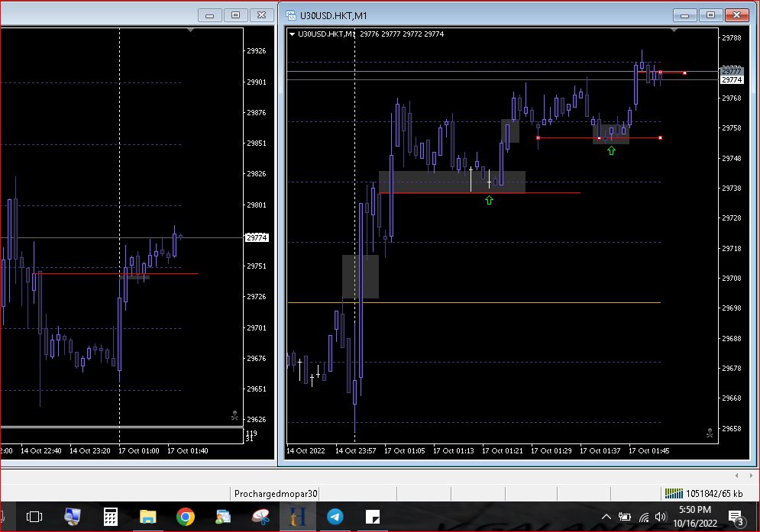This screenshot has width=760, height=532.
Task: Click the battery icon in system tray
Action: (624, 517)
